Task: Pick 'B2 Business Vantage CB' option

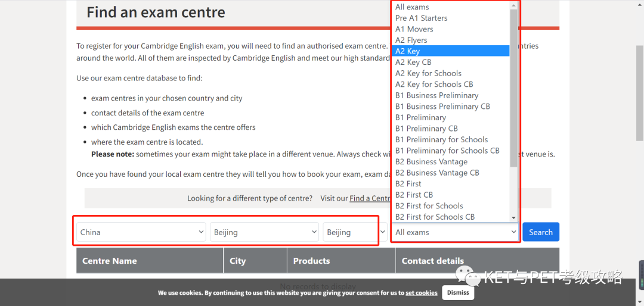Action: (x=451, y=173)
